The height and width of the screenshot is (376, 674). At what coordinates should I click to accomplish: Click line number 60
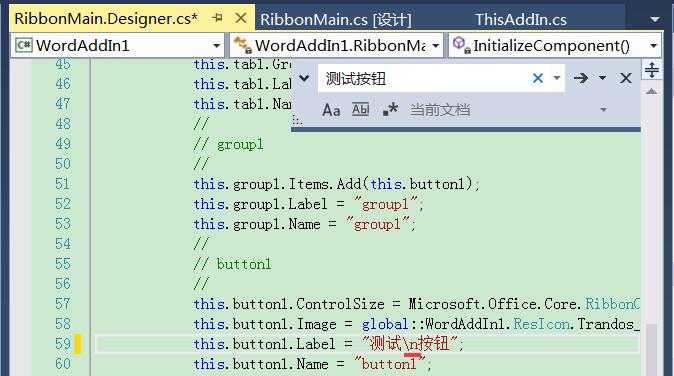point(63,364)
